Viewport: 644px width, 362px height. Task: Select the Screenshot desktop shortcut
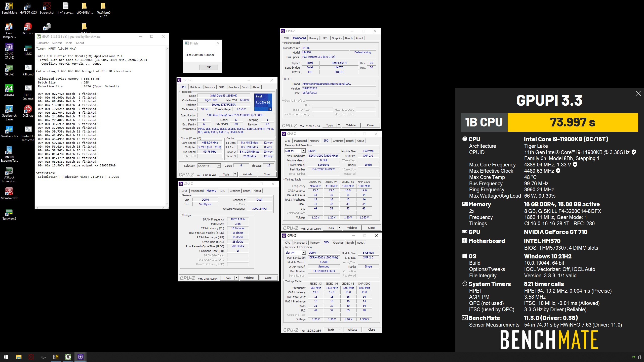tap(47, 8)
